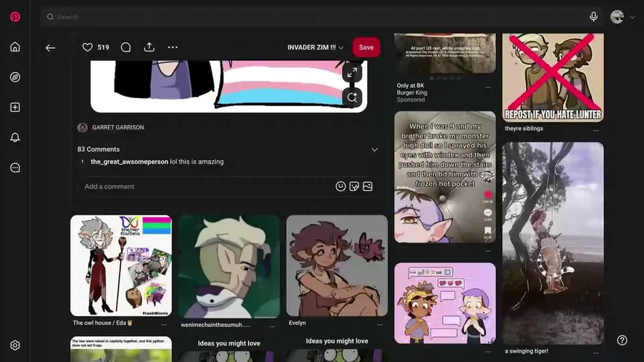This screenshot has height=362, width=644.
Task: Open the comment bubble icon
Action: click(126, 47)
